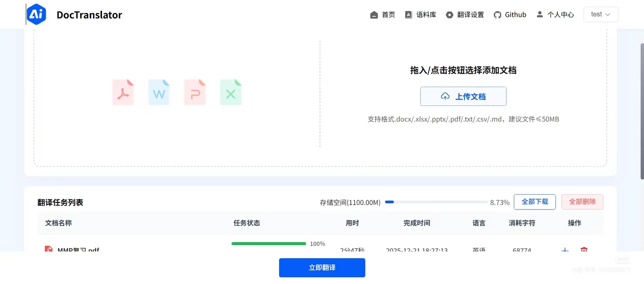Screen dimensions: 644x284
Task: Click the red PDF file type icon
Action: [x=123, y=92]
